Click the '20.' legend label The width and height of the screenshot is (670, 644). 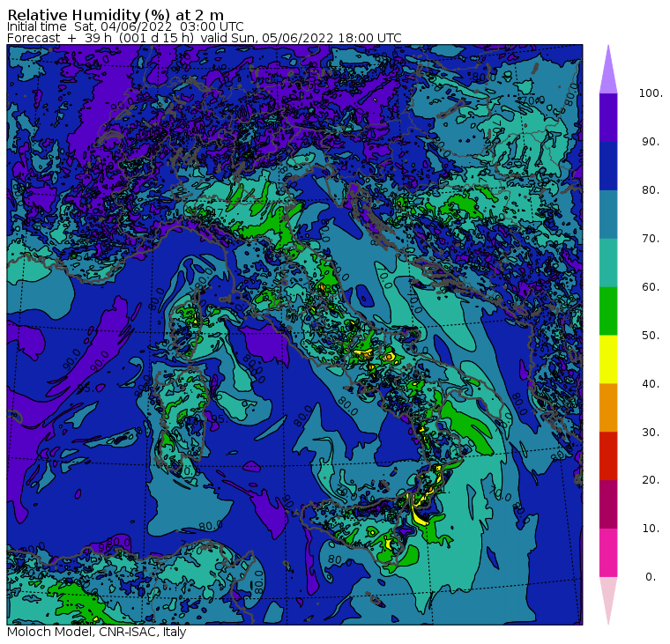click(x=651, y=480)
